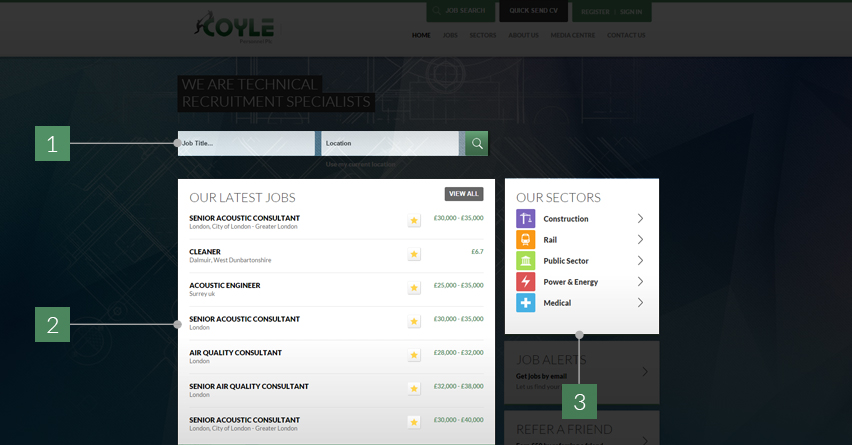Image resolution: width=852 pixels, height=445 pixels.
Task: Click the red Power & Energy icon
Action: pos(526,281)
